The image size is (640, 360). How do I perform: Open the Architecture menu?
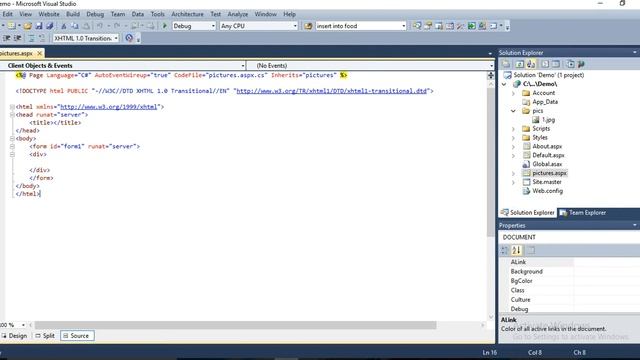187,14
